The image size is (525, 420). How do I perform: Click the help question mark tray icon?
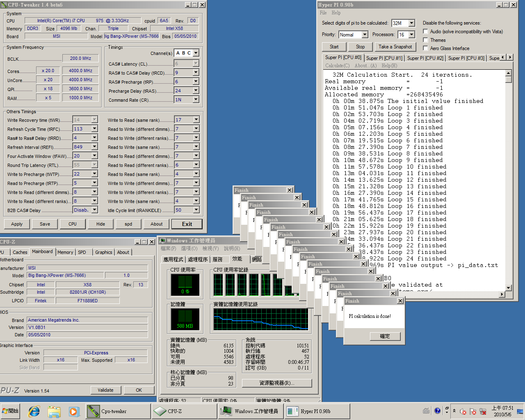[437, 411]
